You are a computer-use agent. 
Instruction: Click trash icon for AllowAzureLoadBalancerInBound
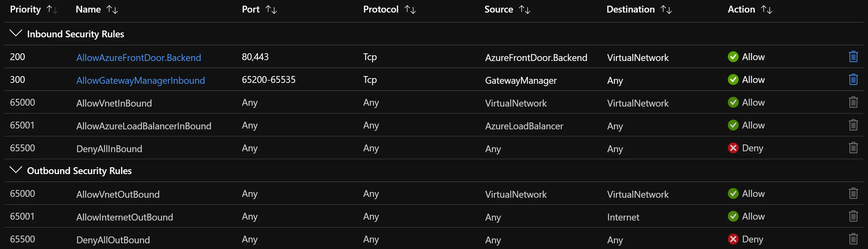point(853,125)
